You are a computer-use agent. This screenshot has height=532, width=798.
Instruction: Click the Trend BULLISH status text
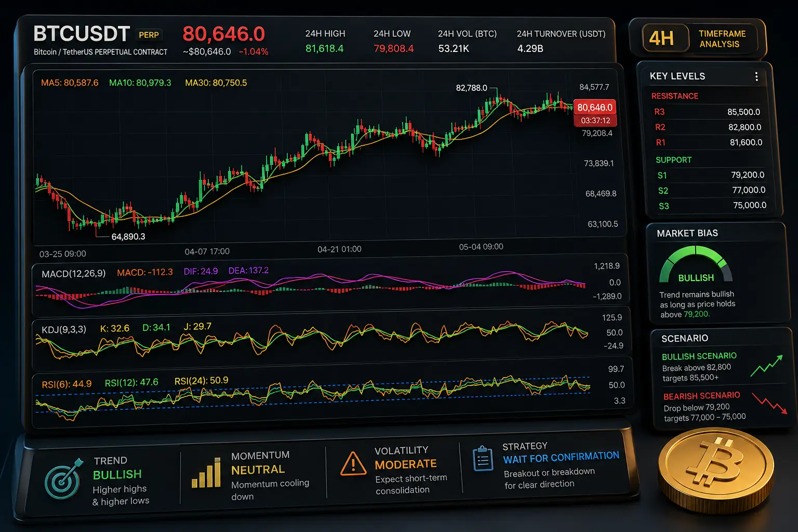(x=117, y=475)
